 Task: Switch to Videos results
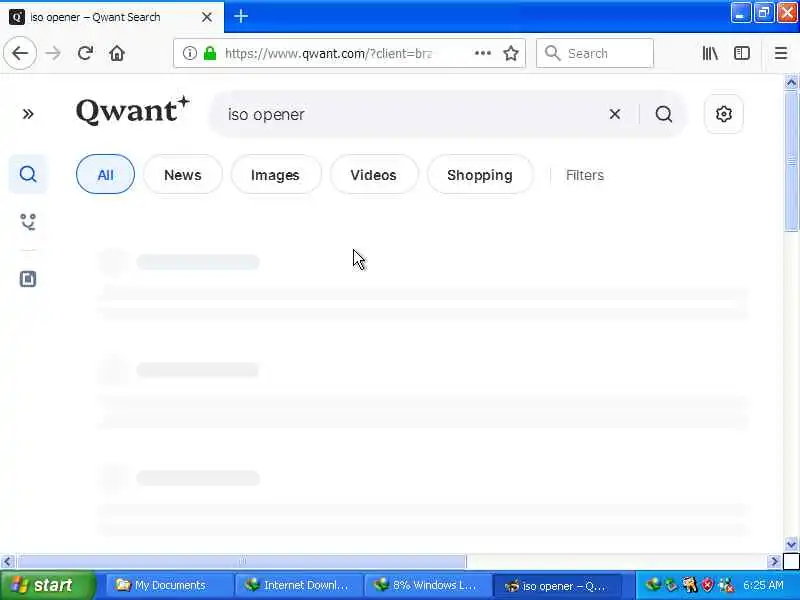(x=373, y=174)
